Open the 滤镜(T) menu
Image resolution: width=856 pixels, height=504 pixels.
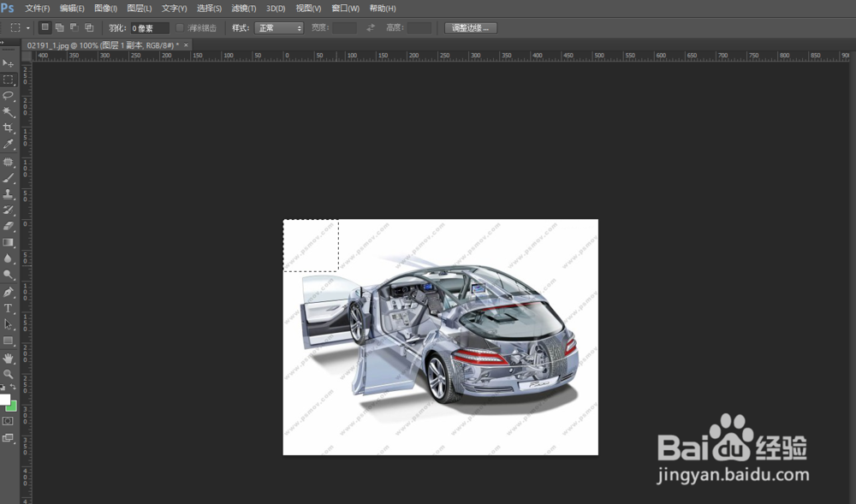pos(243,9)
